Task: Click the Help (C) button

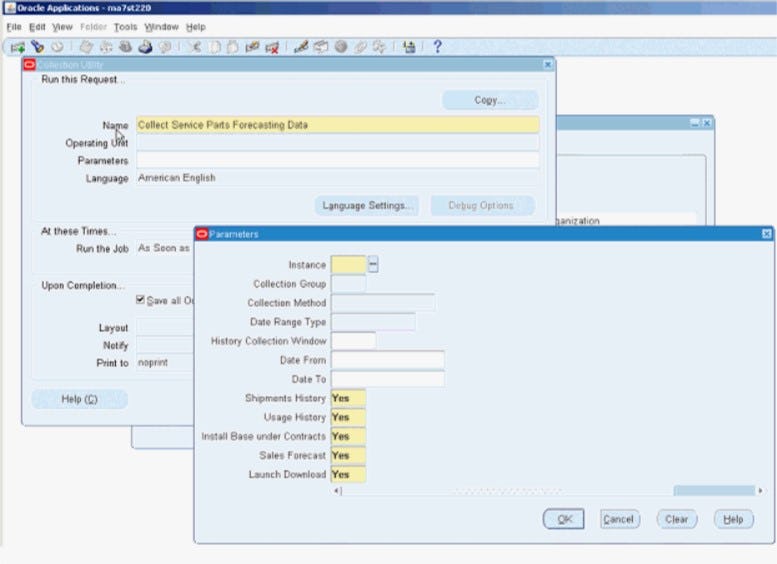Action: (x=80, y=399)
